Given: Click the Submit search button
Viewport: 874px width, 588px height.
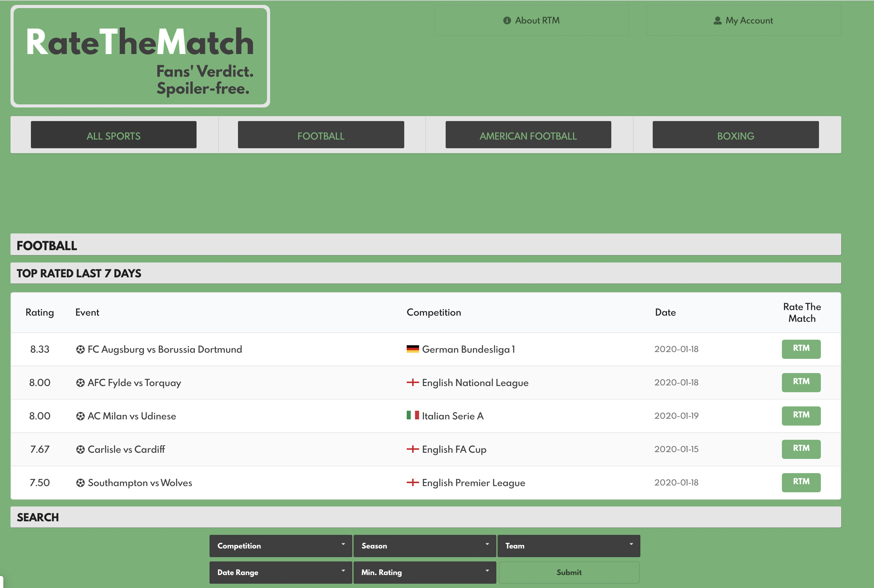Looking at the screenshot, I should [569, 573].
